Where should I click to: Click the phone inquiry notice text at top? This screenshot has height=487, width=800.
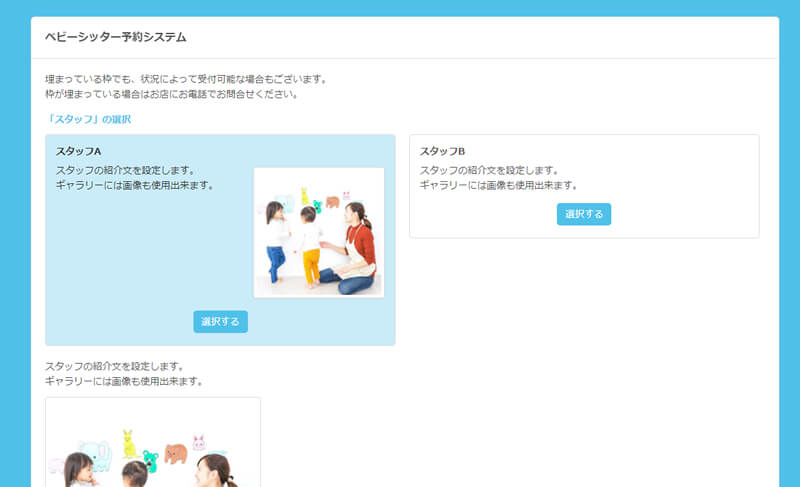click(x=172, y=95)
